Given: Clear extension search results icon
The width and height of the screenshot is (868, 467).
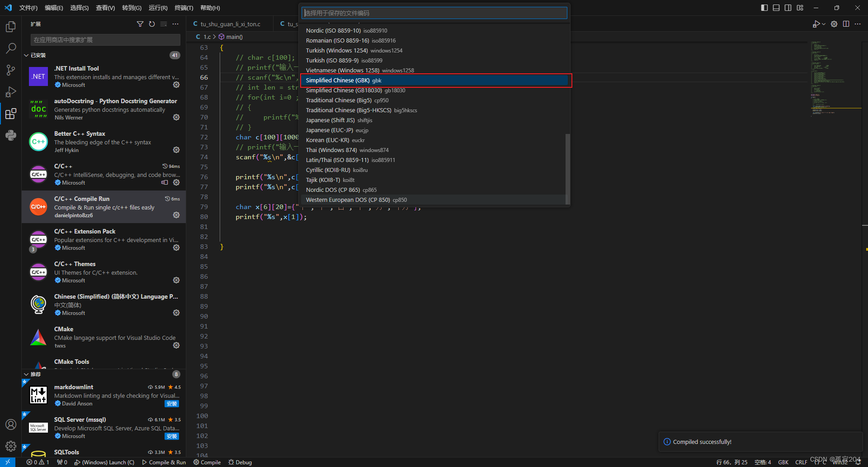Looking at the screenshot, I should point(164,24).
